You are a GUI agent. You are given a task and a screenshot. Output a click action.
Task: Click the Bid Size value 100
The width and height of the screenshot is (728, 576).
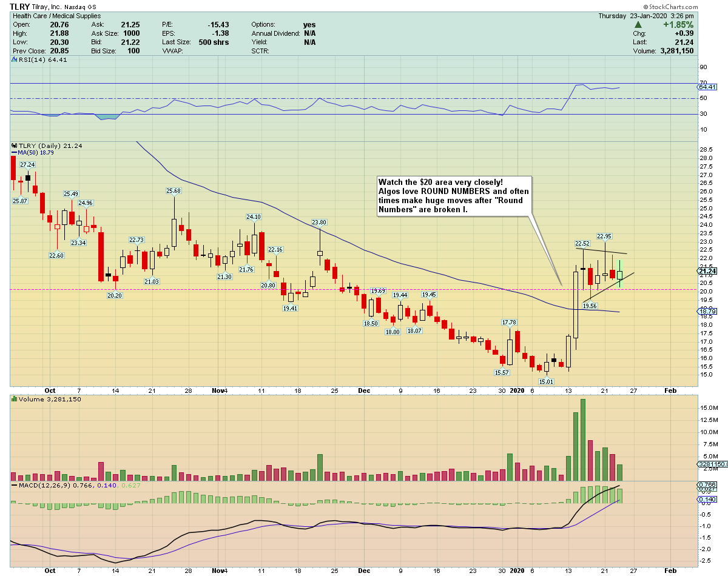click(133, 51)
